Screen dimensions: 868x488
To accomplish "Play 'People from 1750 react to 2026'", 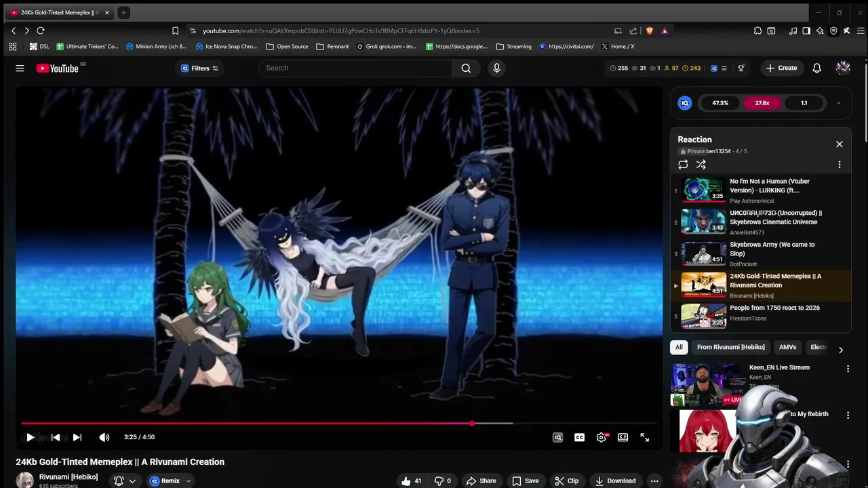I will point(759,317).
